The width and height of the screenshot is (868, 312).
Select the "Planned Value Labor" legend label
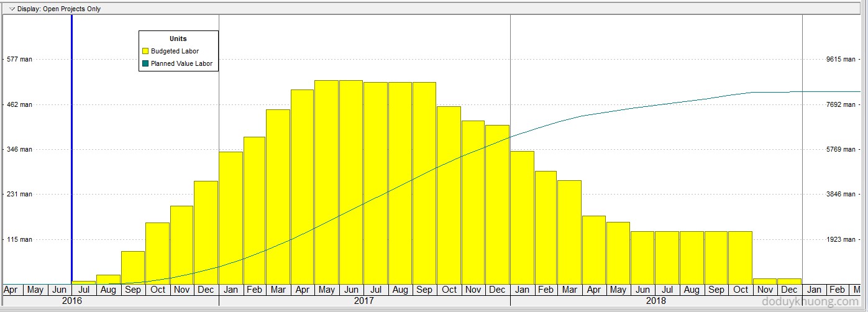coord(181,63)
